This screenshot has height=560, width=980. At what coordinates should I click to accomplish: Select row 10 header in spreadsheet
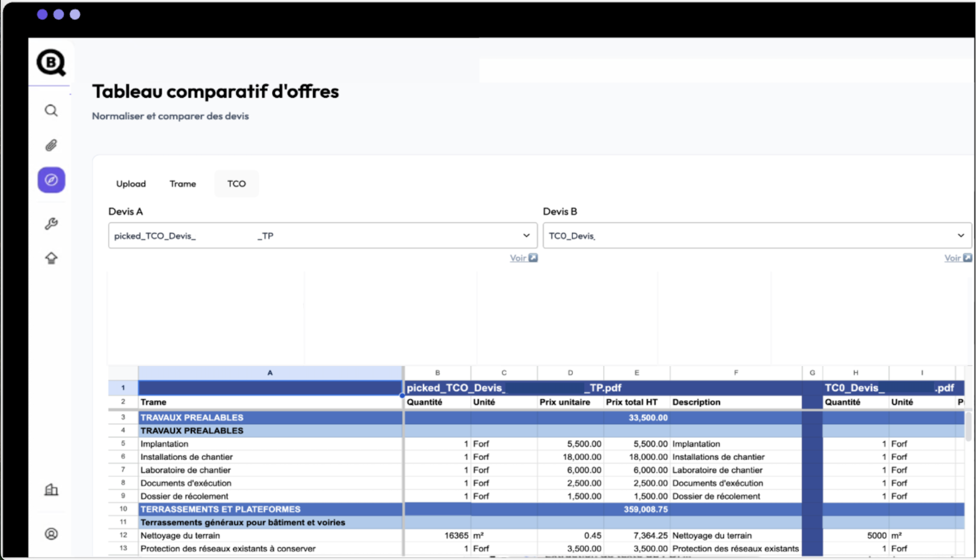coord(123,509)
